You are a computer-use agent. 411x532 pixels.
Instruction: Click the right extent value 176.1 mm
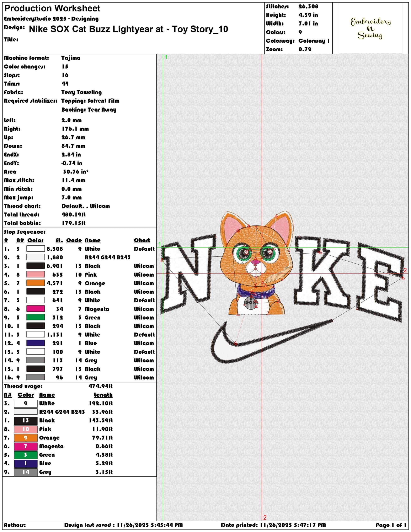pyautogui.click(x=75, y=129)
